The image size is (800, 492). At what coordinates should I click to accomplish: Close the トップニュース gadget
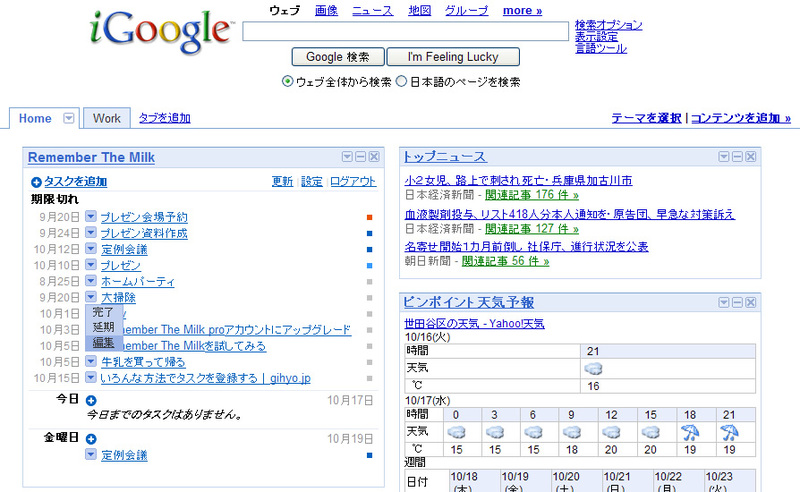pyautogui.click(x=751, y=157)
